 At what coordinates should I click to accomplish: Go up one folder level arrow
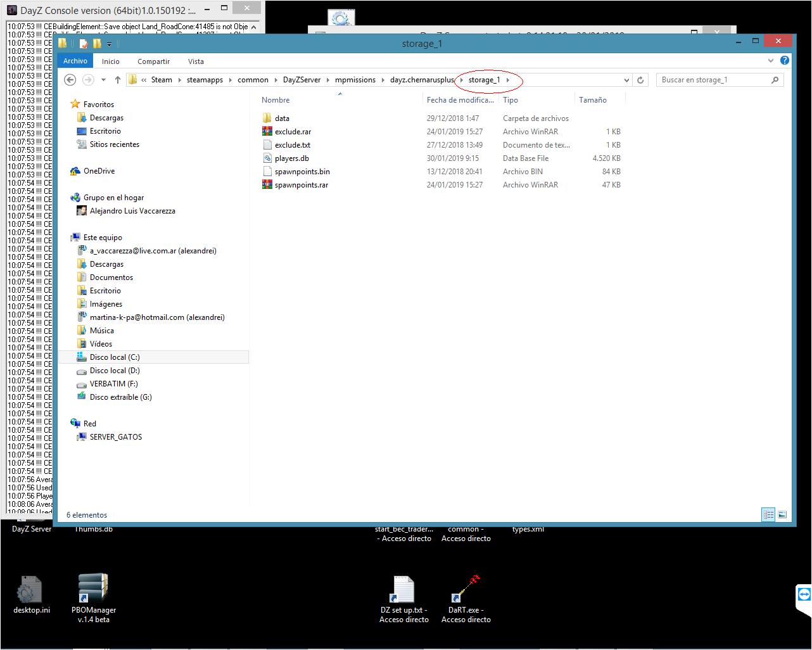click(x=118, y=80)
